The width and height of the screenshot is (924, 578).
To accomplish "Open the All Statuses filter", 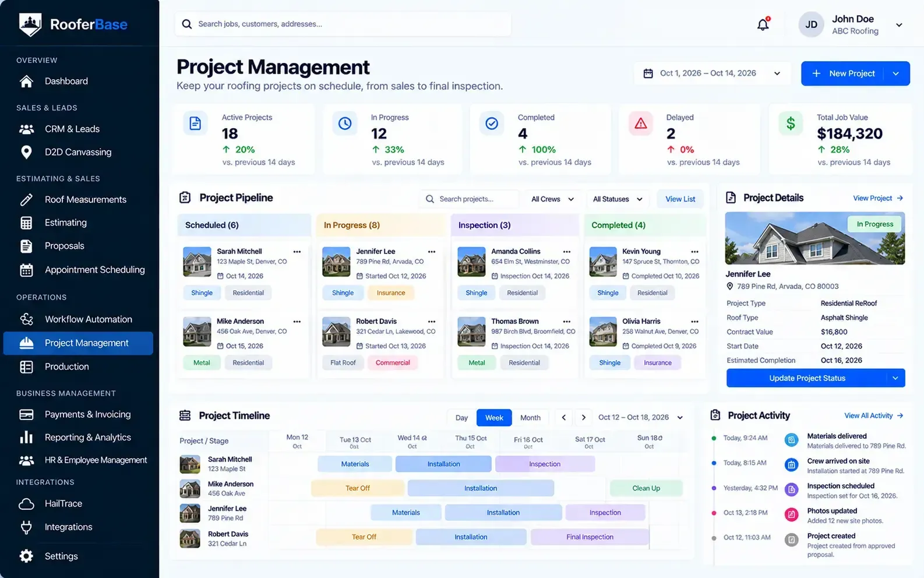I will (618, 199).
